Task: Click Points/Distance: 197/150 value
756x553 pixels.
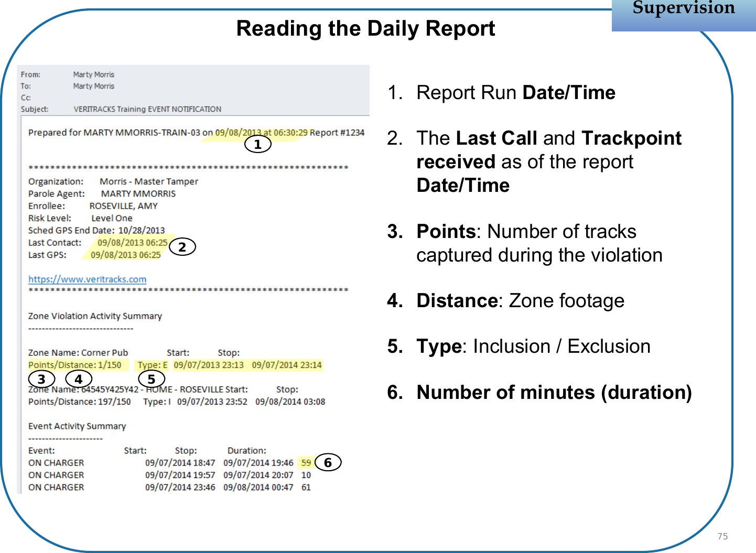Action: click(80, 402)
